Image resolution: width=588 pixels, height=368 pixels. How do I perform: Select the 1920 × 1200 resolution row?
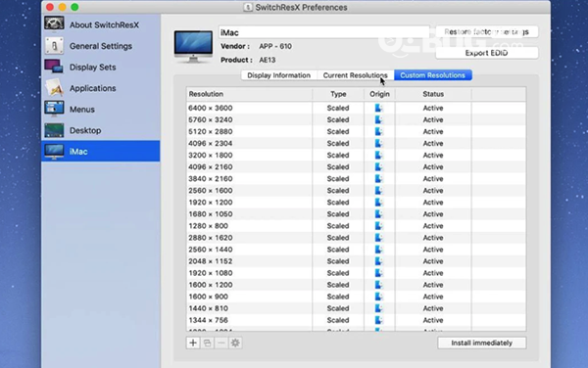point(357,203)
